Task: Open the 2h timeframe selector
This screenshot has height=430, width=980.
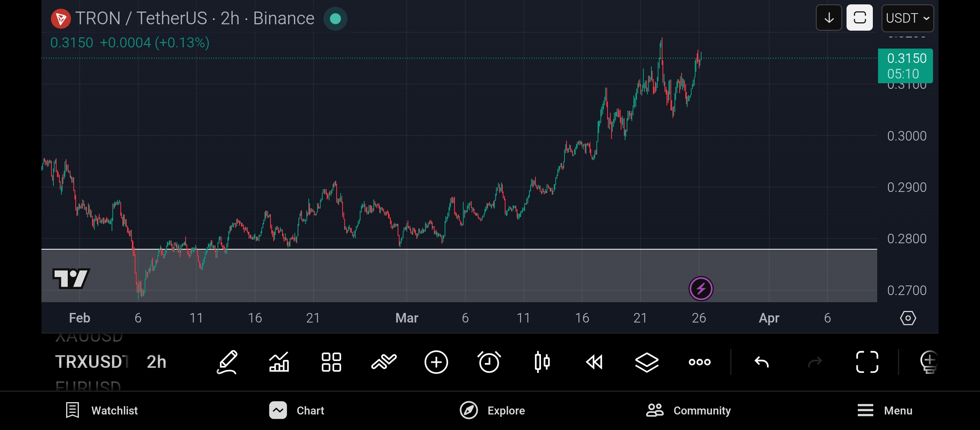Action: tap(156, 362)
